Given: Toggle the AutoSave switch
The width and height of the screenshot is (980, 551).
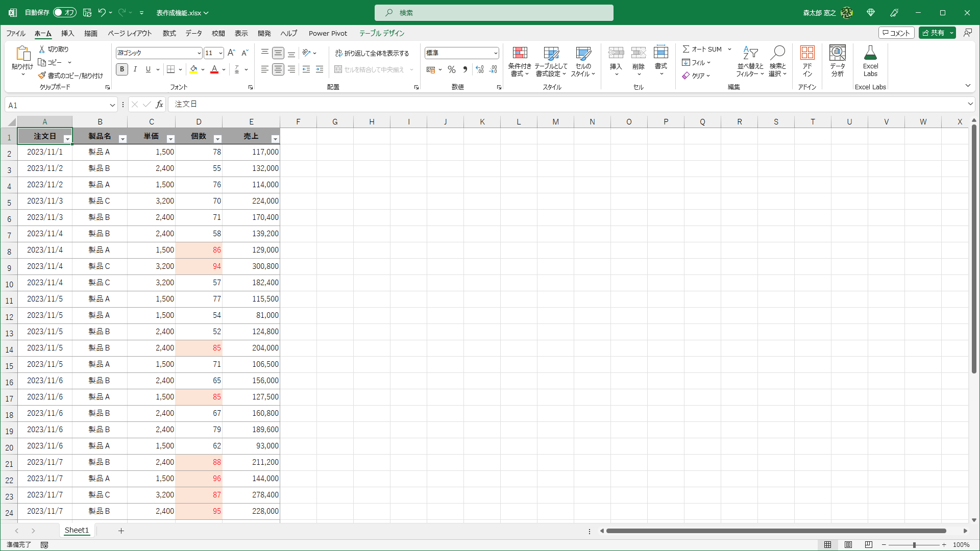Looking at the screenshot, I should (x=65, y=12).
